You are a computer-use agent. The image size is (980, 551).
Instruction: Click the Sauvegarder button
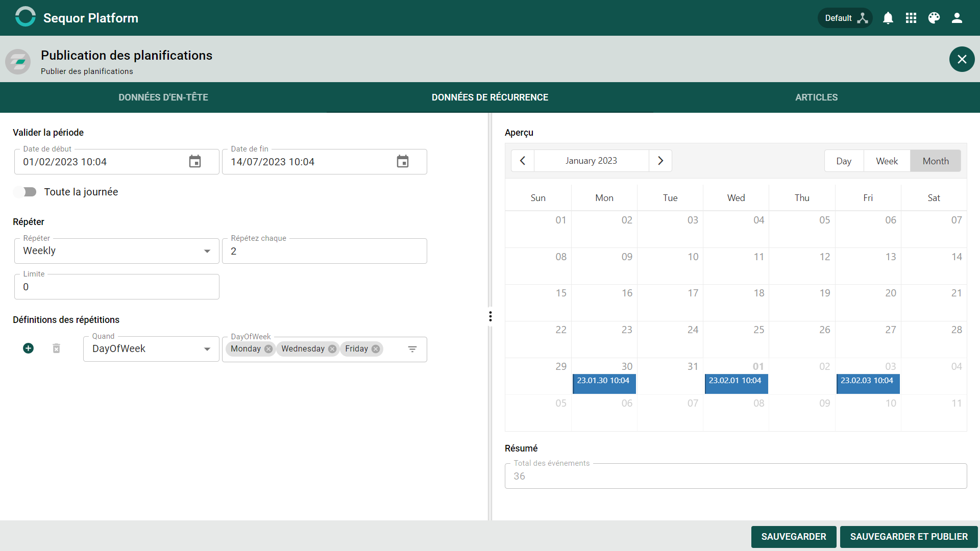coord(794,537)
